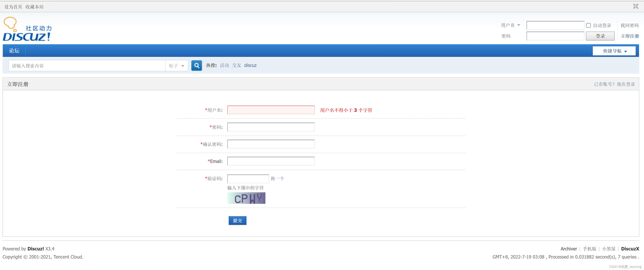Click 收藏本站 link
Viewport: 644px width, 270px height.
pyautogui.click(x=35, y=7)
